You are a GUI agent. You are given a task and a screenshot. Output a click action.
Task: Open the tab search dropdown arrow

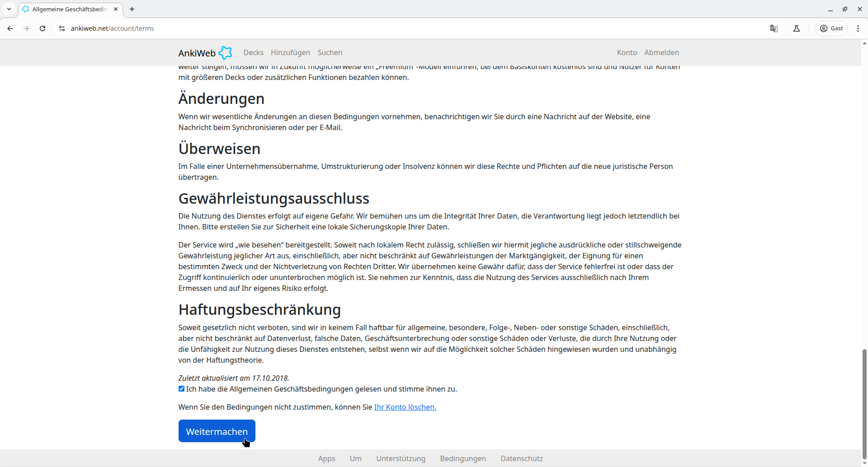pos(9,9)
